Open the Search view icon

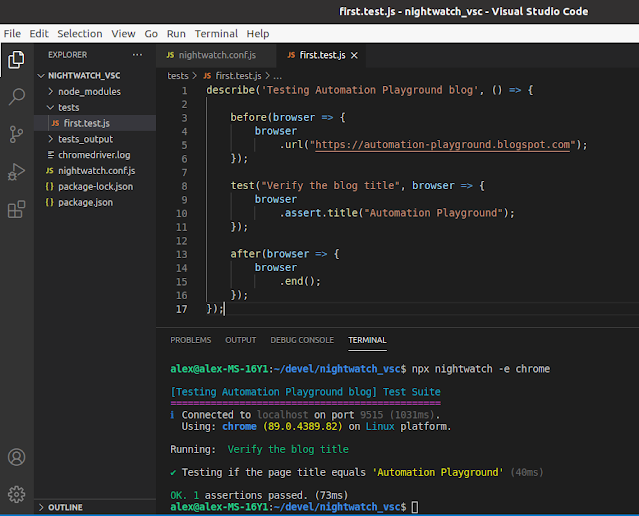click(16, 97)
